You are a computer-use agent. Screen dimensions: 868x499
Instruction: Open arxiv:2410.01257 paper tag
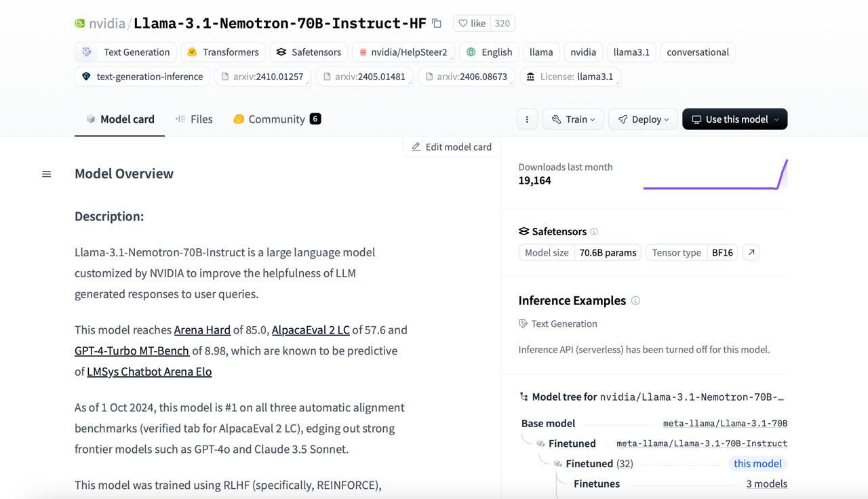262,77
